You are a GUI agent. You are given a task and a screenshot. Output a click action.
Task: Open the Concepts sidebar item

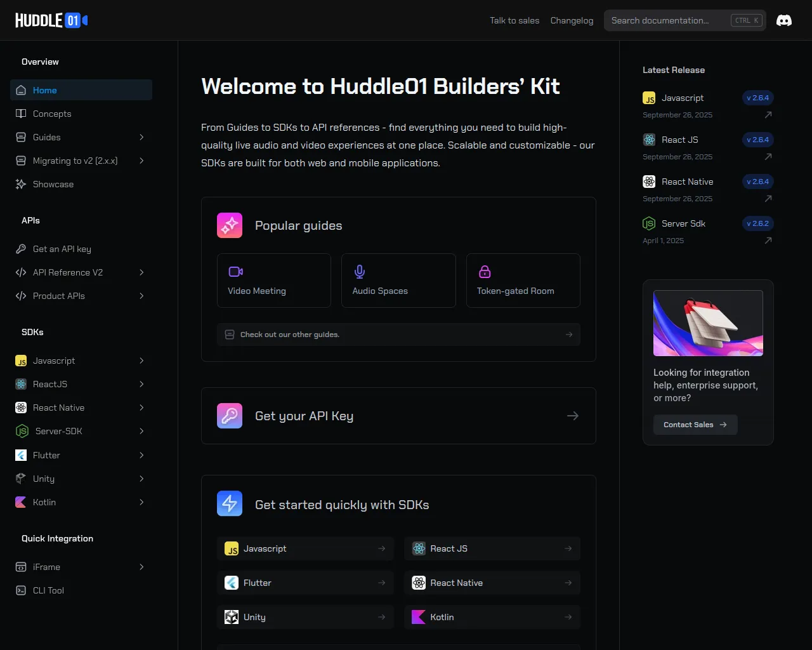tap(81, 114)
